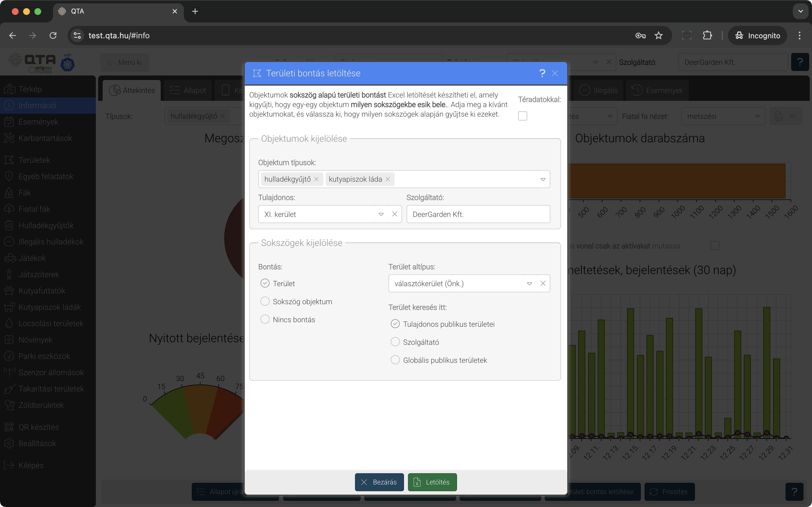Open the browser extensions puzzle icon
Image resolution: width=812 pixels, height=507 pixels.
click(x=707, y=35)
